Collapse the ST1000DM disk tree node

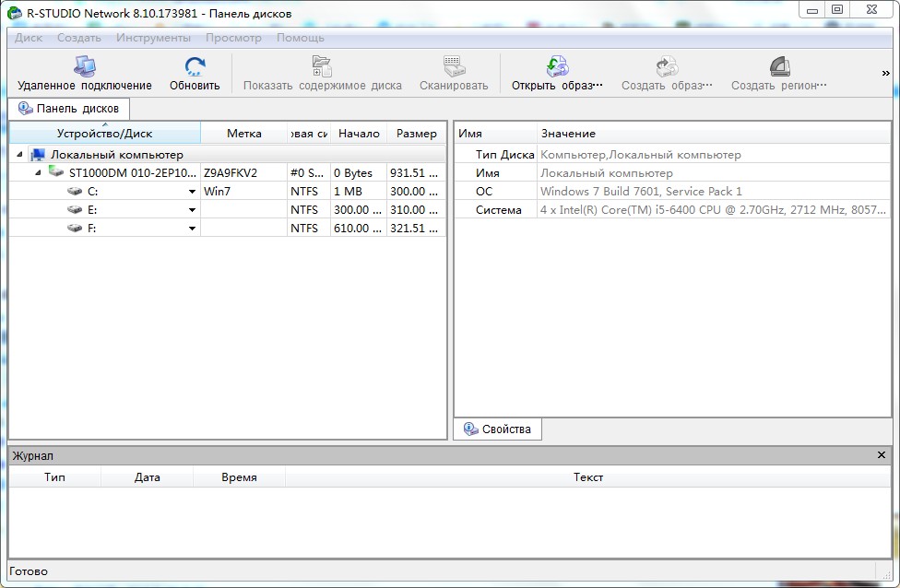pyautogui.click(x=38, y=172)
